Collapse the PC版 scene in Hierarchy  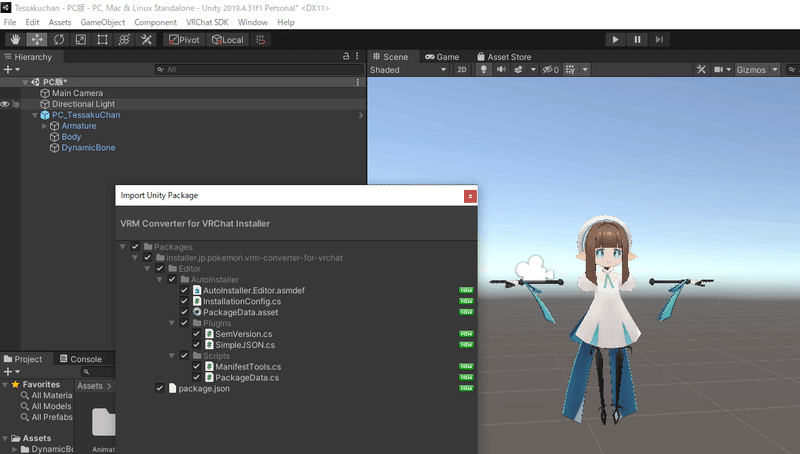(25, 82)
